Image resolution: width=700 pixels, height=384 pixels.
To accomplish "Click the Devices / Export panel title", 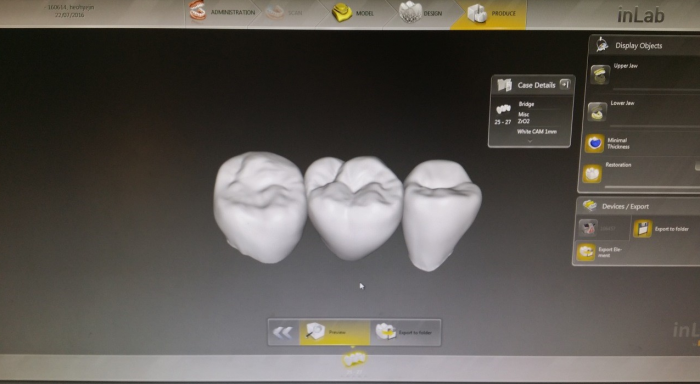I will point(625,206).
